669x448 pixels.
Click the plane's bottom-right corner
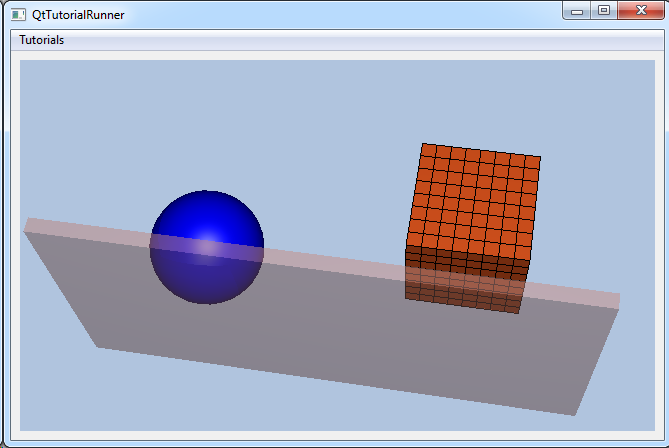[x=574, y=413]
